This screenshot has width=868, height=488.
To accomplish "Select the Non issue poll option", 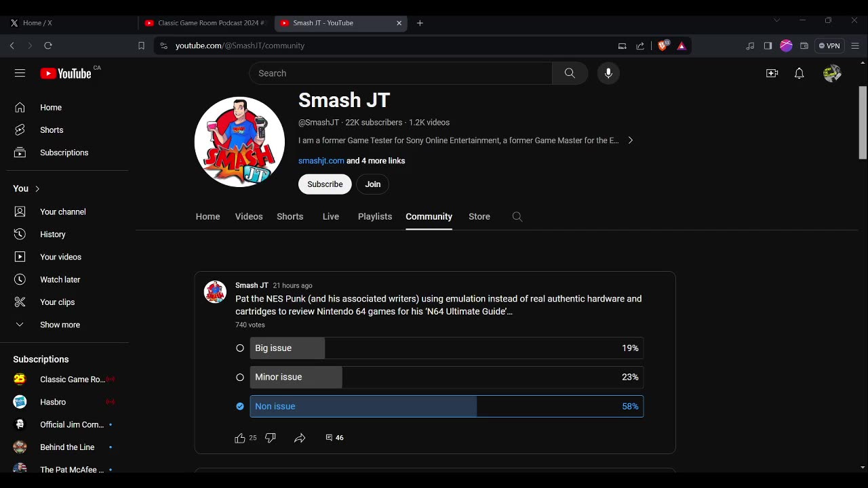I will pos(446,407).
